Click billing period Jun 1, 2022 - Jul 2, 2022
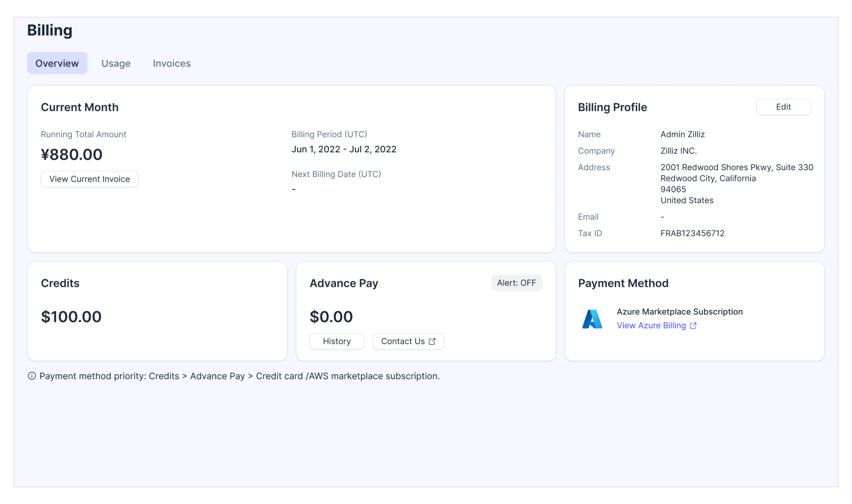 (x=344, y=149)
